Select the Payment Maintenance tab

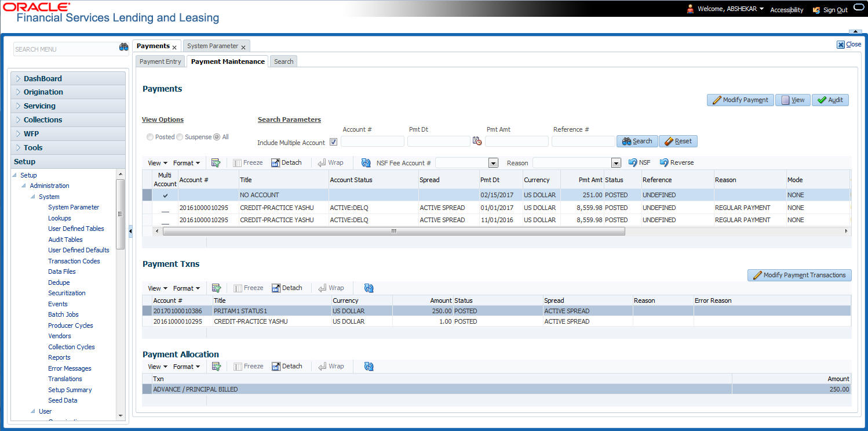[228, 61]
